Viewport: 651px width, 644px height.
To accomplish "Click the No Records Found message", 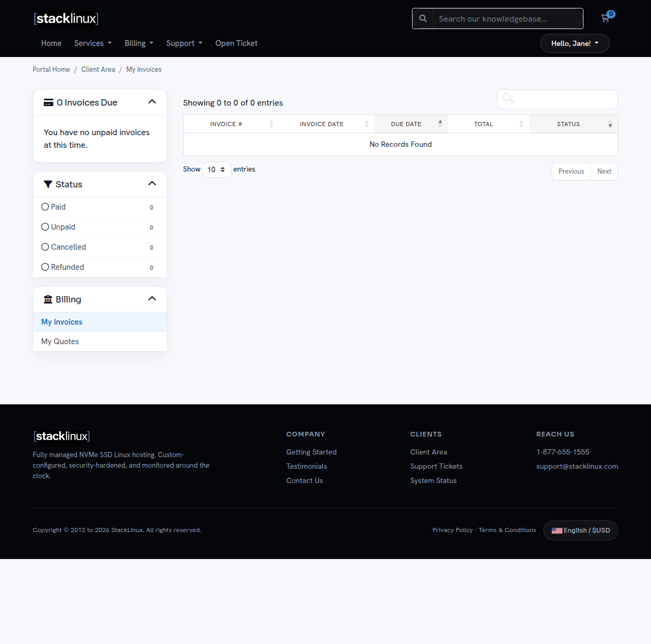I will click(400, 144).
